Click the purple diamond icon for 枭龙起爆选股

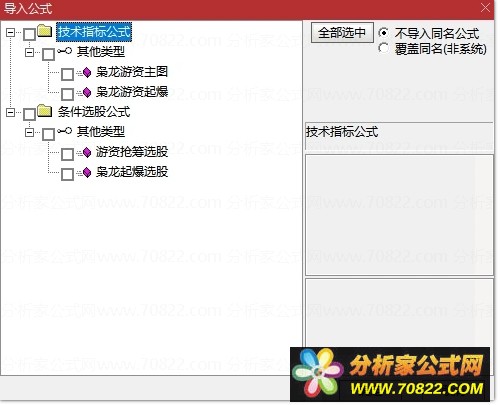(x=87, y=172)
